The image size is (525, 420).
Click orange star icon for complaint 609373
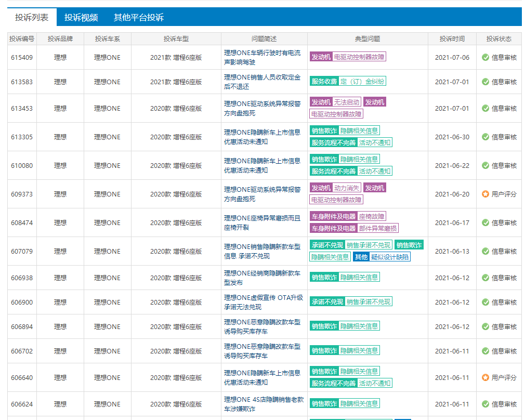[x=485, y=194]
